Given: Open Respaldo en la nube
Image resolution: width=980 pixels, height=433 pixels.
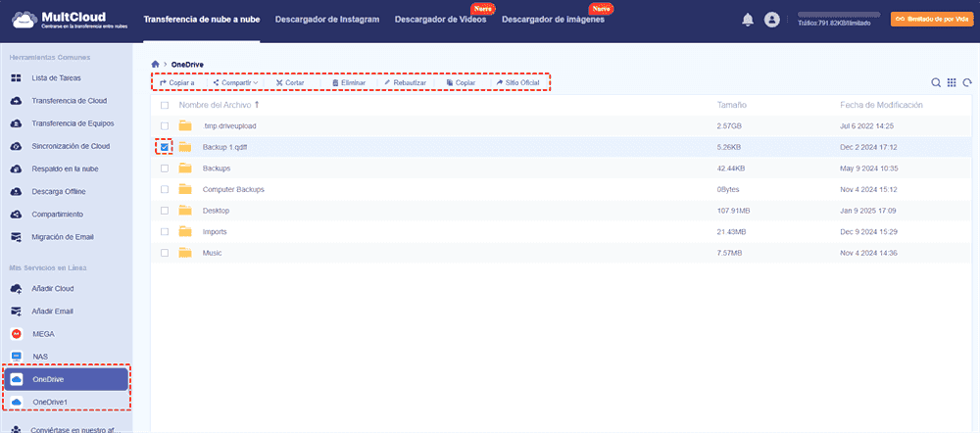Looking at the screenshot, I should click(x=67, y=168).
